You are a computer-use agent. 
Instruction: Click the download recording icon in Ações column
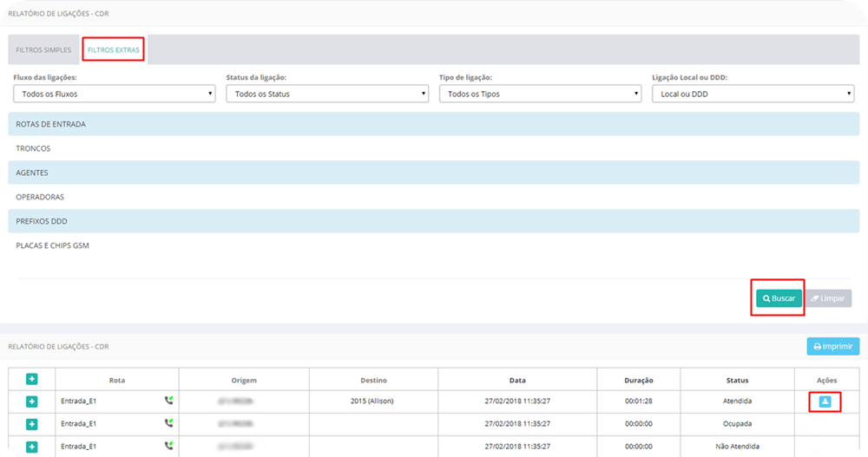pyautogui.click(x=825, y=402)
